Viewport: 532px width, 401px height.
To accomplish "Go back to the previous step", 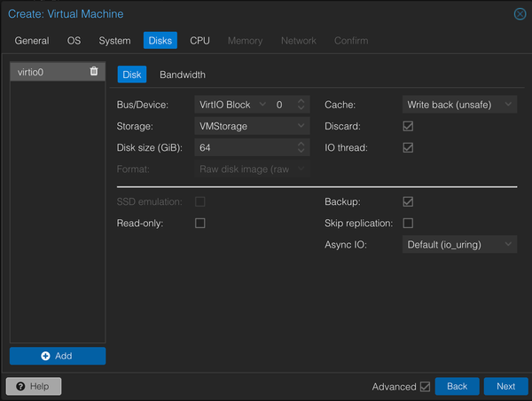I will tap(457, 387).
